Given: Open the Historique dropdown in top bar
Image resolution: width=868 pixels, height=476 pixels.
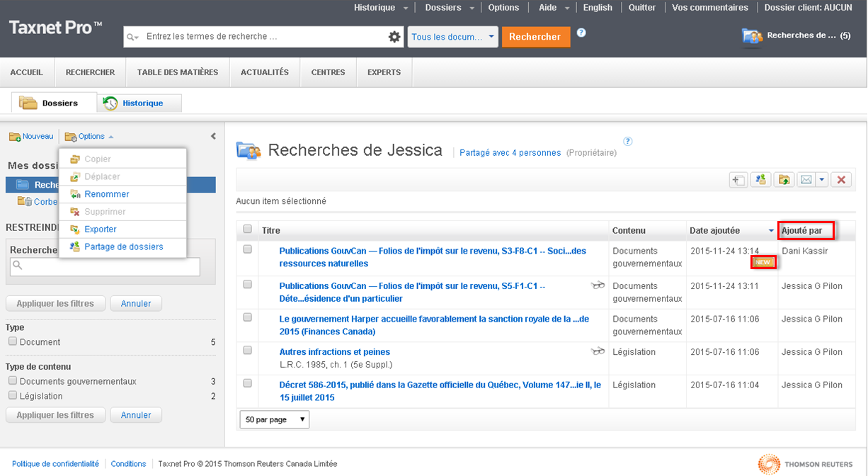Looking at the screenshot, I should click(381, 8).
